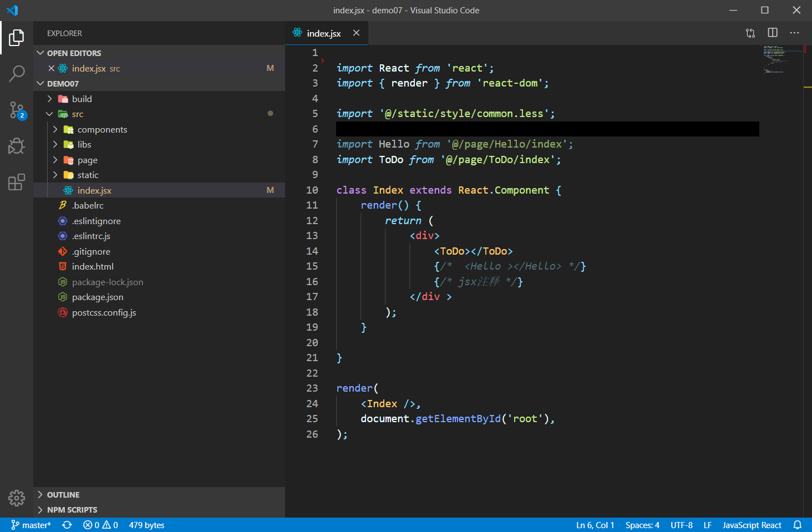Open the Manage gear menu
Viewport: 812px width, 532px height.
17,498
